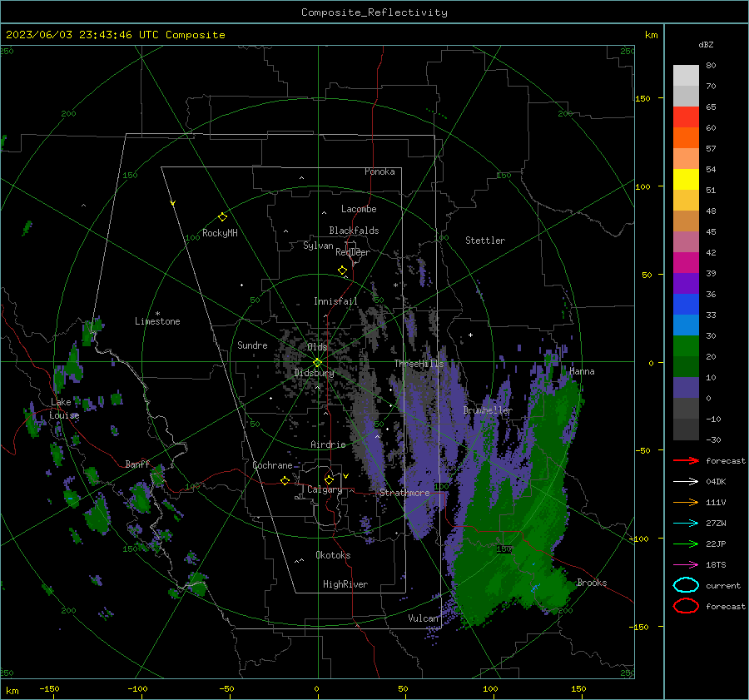Click the RockyMH label
Screen dimensions: 749x700
click(x=220, y=233)
